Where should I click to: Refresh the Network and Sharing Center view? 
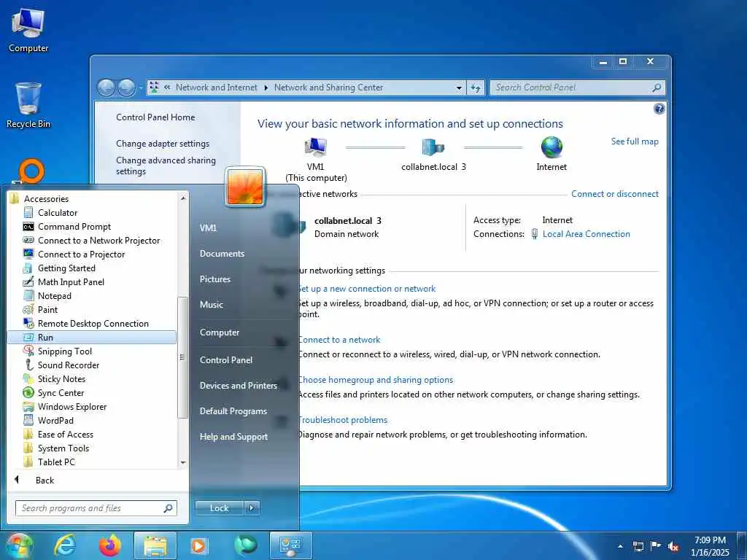476,87
